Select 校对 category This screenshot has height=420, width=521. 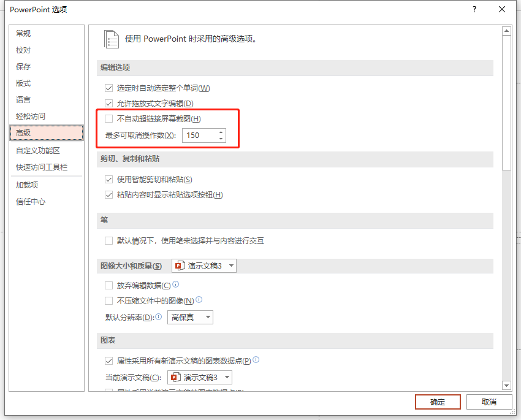coord(47,50)
